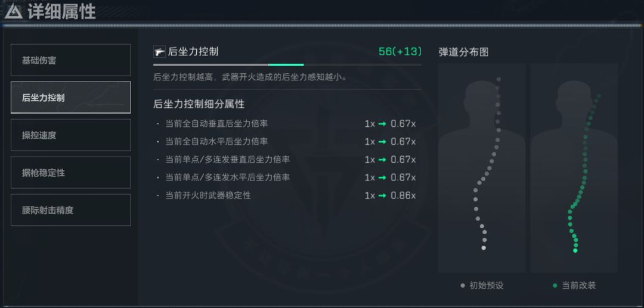
Task: Click the 后坐力控制 progress bar
Action: coord(287,64)
